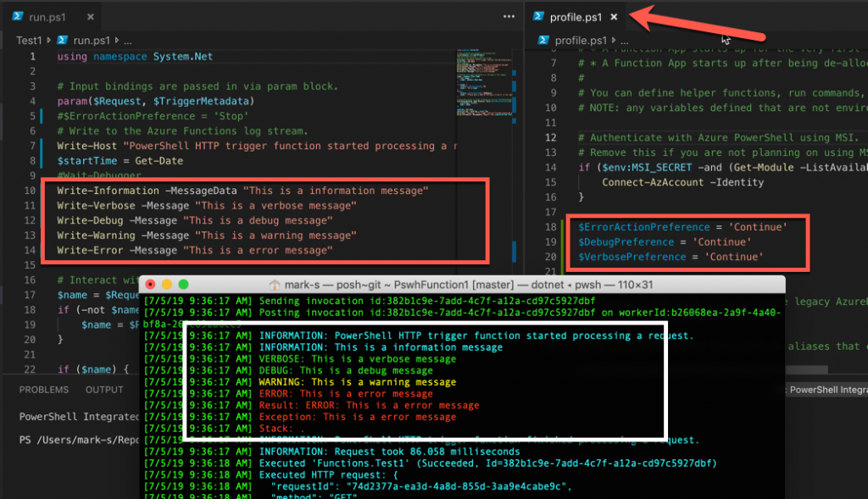Expand breadcrumb ellipsis after run.ps1
The height and width of the screenshot is (499, 868).
(x=128, y=41)
